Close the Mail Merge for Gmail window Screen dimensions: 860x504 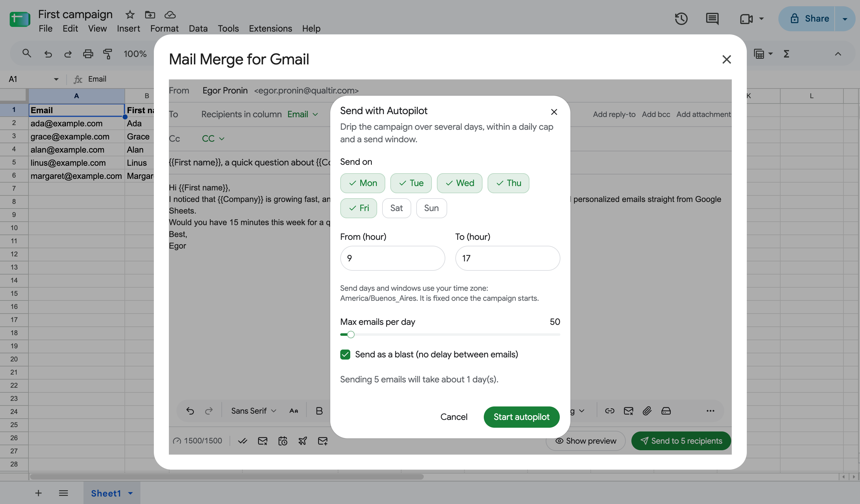coord(726,59)
